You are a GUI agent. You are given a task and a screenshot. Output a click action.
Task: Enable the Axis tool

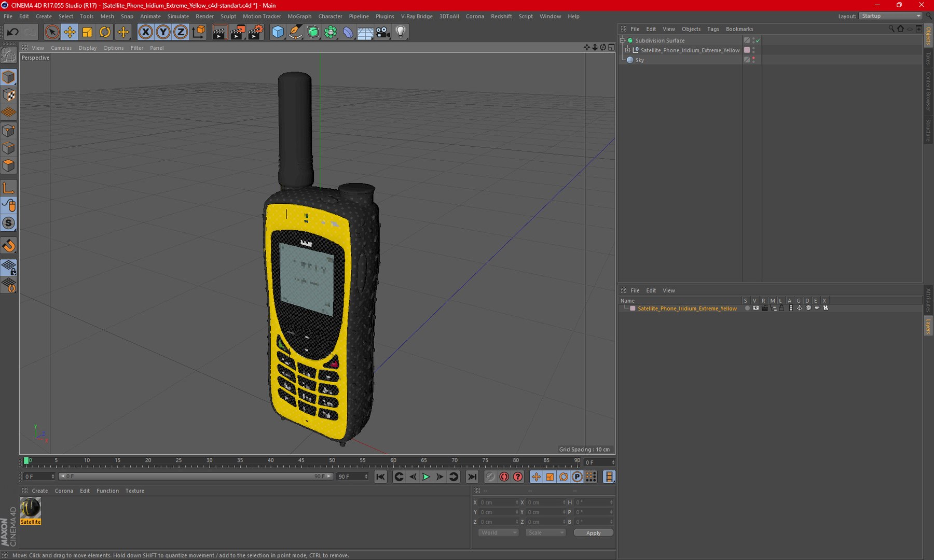9,188
